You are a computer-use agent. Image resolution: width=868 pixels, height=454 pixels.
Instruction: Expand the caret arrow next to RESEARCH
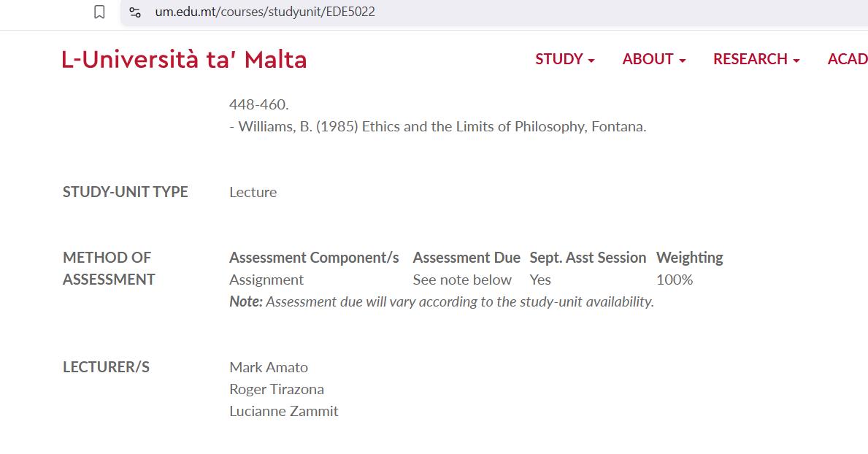coord(796,61)
